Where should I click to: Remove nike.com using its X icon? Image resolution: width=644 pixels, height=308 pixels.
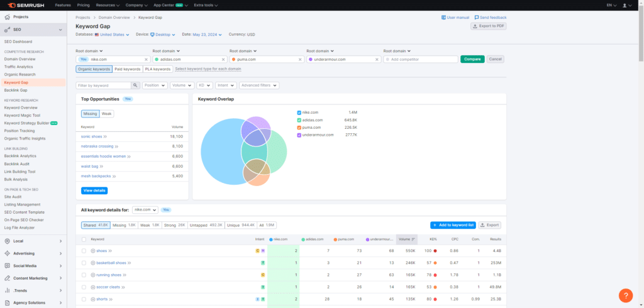(146, 59)
